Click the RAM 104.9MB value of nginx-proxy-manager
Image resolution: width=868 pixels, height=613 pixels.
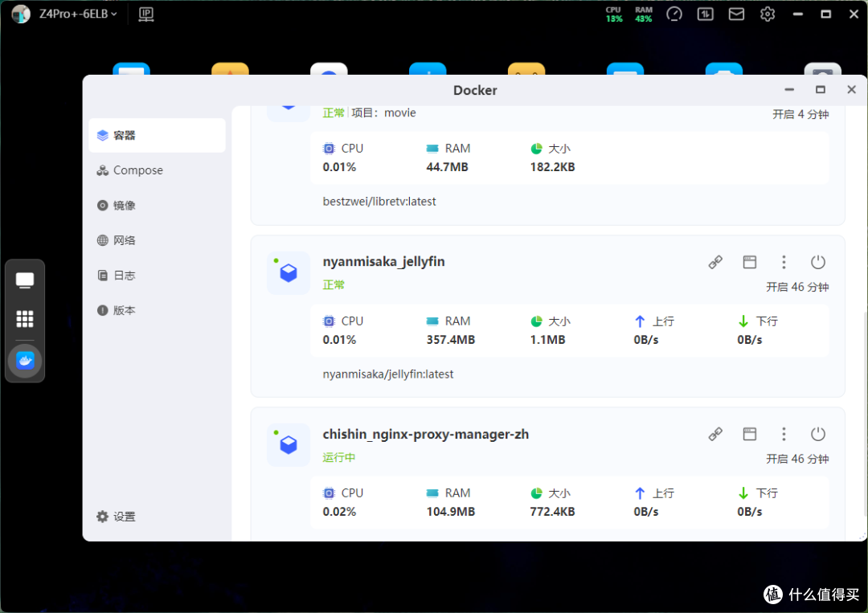[451, 512]
